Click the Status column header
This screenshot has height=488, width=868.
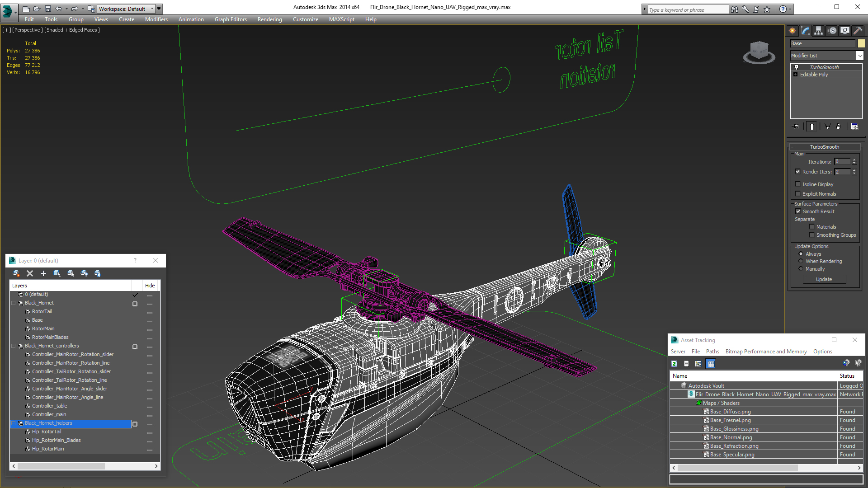pos(849,376)
